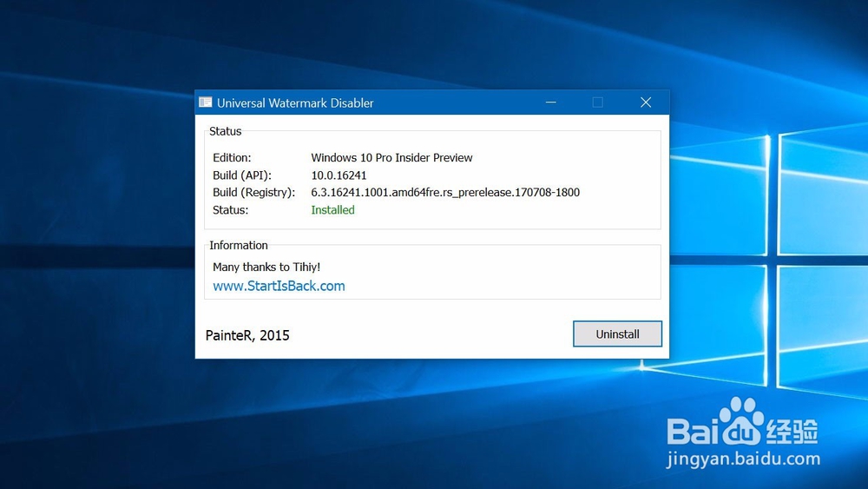
Task: Close the Universal Watermark Disabler window
Action: (646, 102)
